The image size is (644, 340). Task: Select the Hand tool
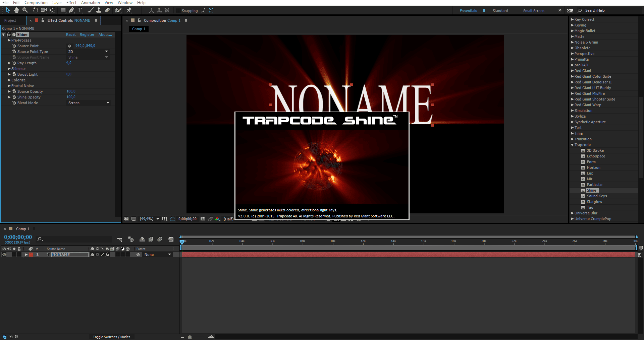click(x=16, y=10)
